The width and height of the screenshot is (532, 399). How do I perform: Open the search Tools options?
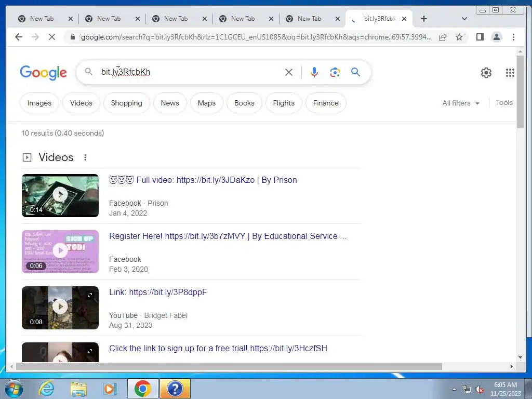[504, 102]
